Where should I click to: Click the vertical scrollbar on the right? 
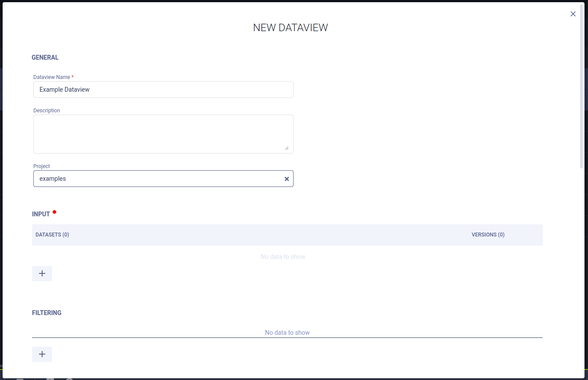[x=581, y=88]
